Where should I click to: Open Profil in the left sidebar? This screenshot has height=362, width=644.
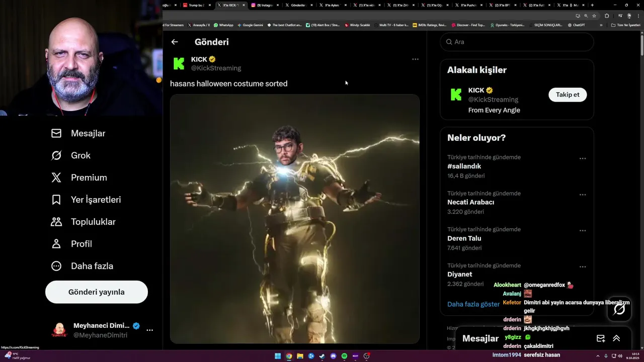(x=71, y=244)
